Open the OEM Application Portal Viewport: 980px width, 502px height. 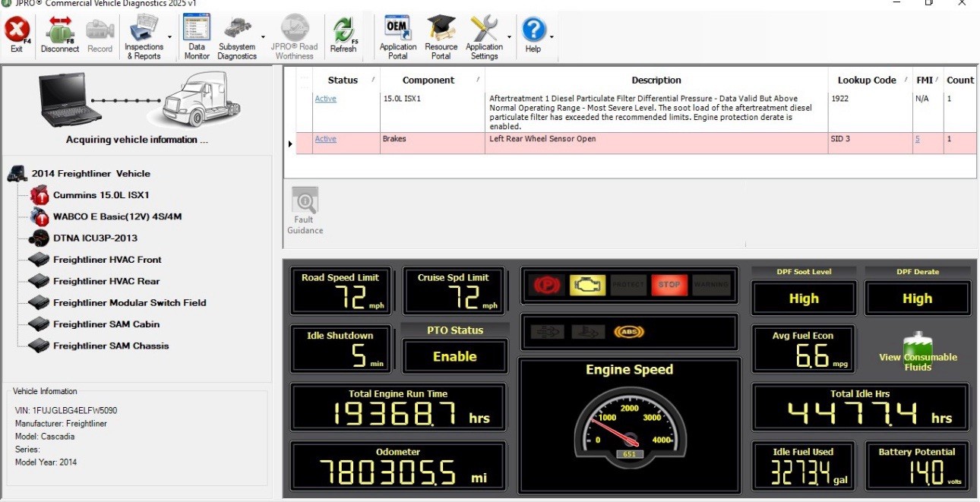397,36
